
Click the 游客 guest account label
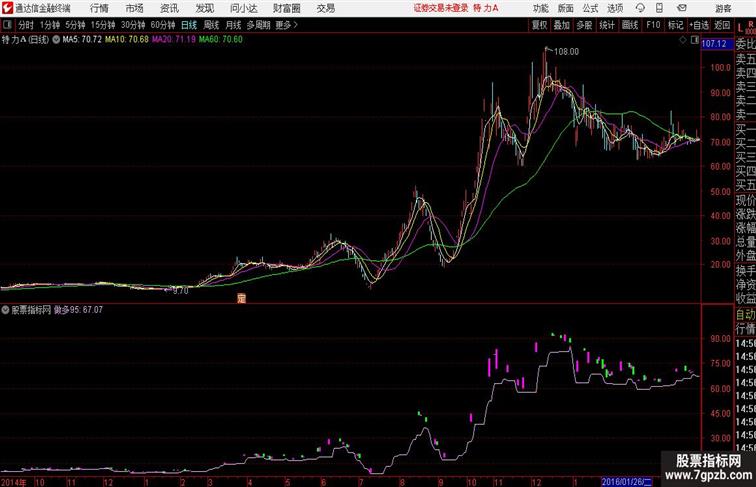click(x=723, y=8)
